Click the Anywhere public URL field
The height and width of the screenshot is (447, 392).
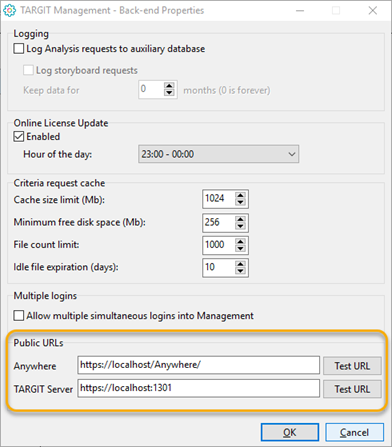point(199,365)
